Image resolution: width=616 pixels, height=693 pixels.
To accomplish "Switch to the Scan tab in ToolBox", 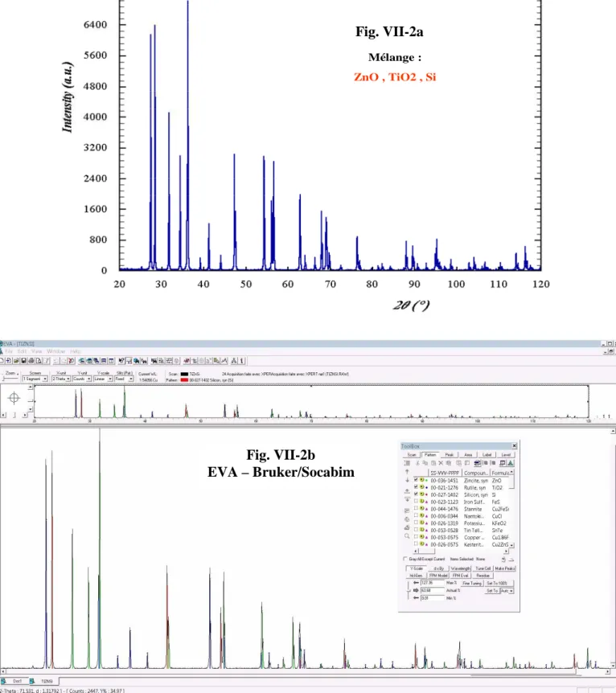I will tap(412, 455).
